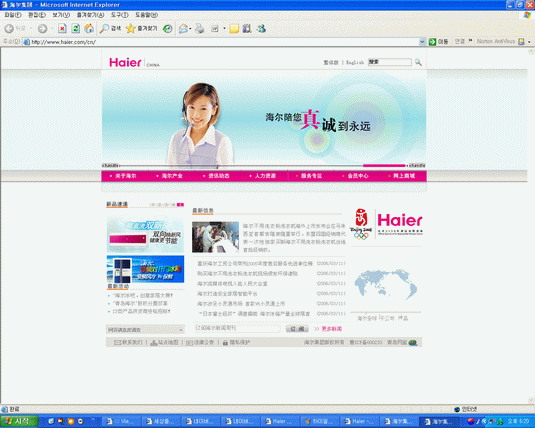This screenshot has width=535, height=428.
Task: Click the Beijing 2008 Olympic emblem
Action: click(361, 224)
